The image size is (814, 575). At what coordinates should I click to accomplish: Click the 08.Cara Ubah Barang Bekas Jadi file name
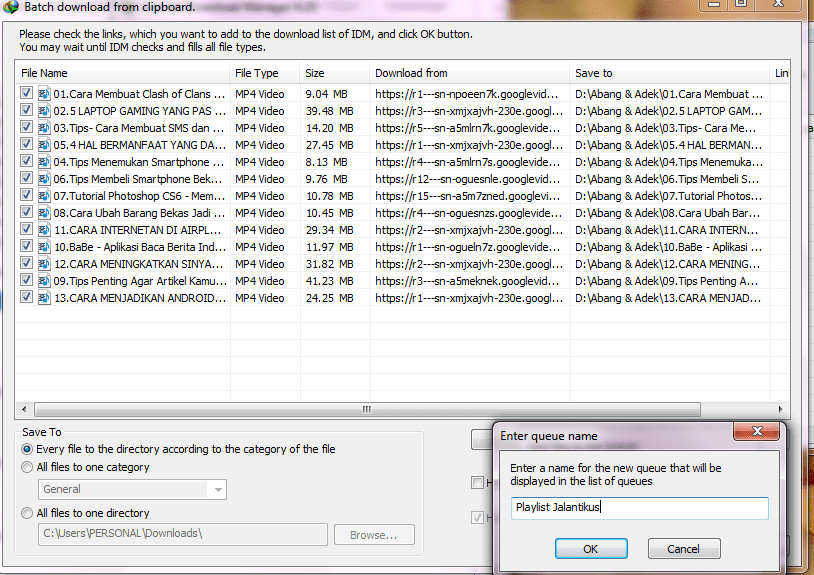click(139, 213)
